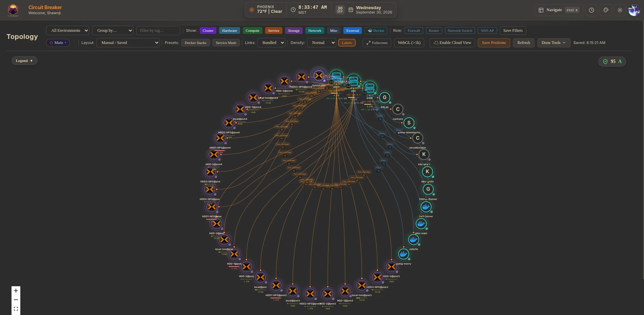Viewport: 644px width, 315px height.
Task: Click the Filter by tag input field
Action: [x=158, y=30]
